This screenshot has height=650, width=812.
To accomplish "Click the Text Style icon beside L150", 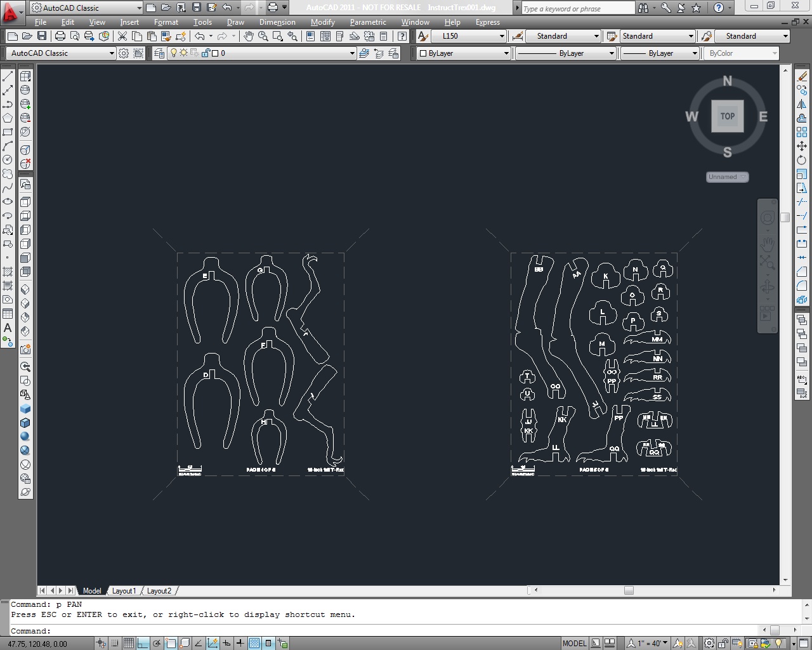I will pyautogui.click(x=423, y=36).
